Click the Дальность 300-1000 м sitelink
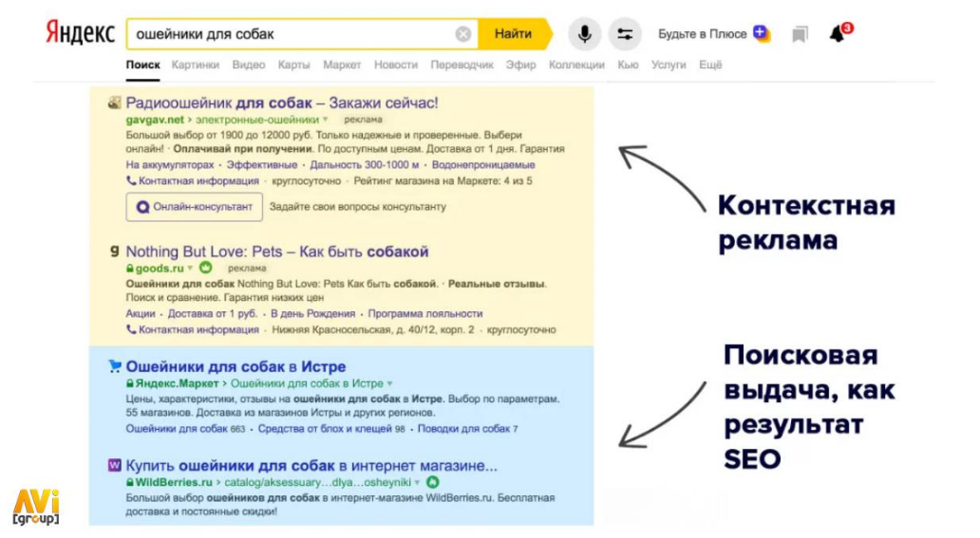The image size is (980, 538). coord(365,165)
